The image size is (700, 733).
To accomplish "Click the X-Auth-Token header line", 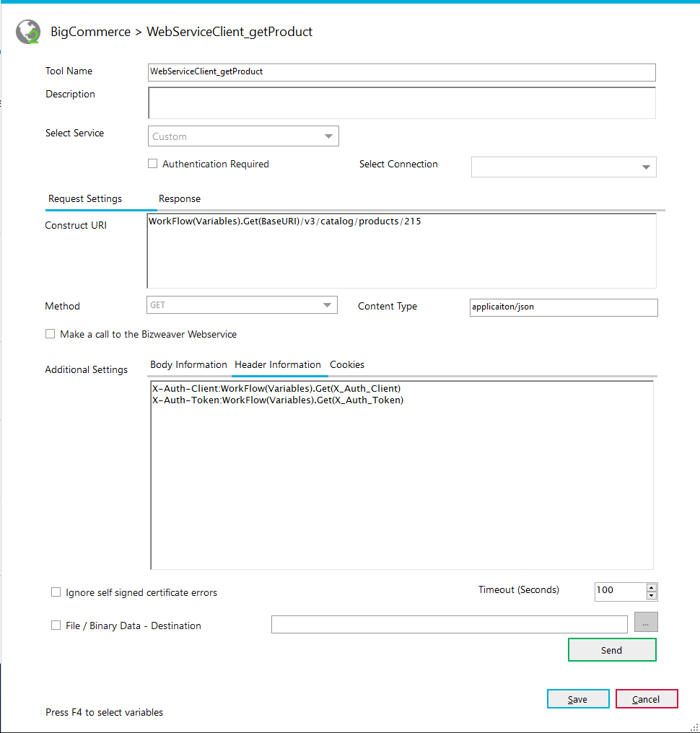I will click(278, 400).
